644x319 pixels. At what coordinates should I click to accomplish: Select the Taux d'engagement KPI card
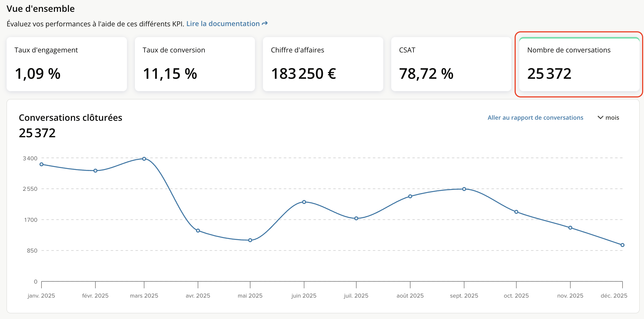(67, 64)
